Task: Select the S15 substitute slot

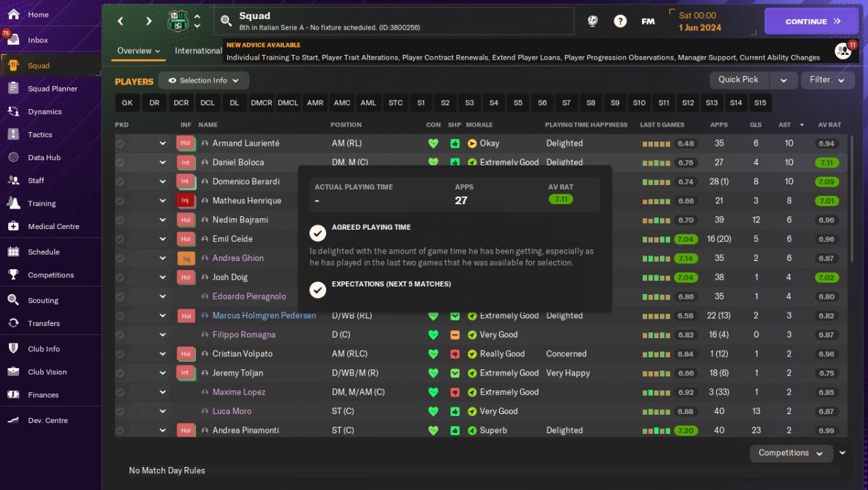Action: 760,103
